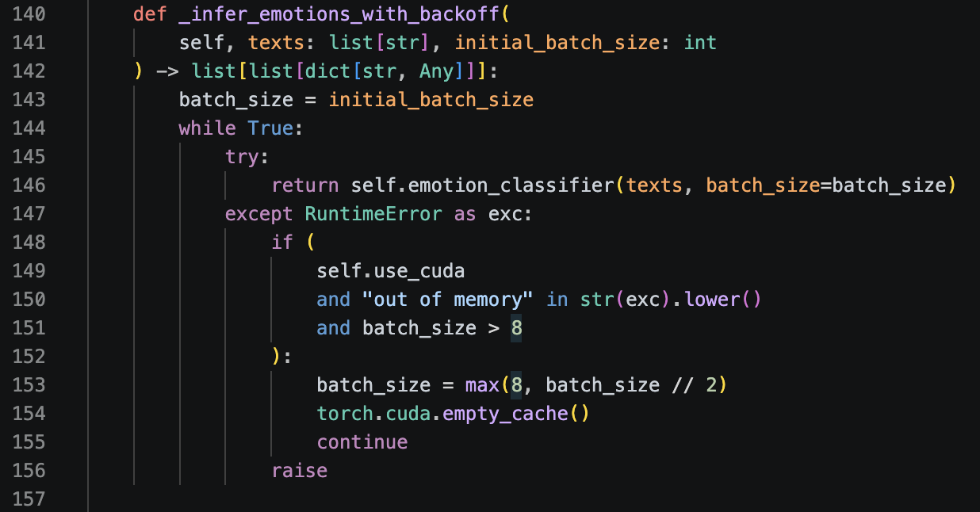The image size is (980, 512).
Task: Click RuntimeError in the except clause
Action: click(x=373, y=214)
